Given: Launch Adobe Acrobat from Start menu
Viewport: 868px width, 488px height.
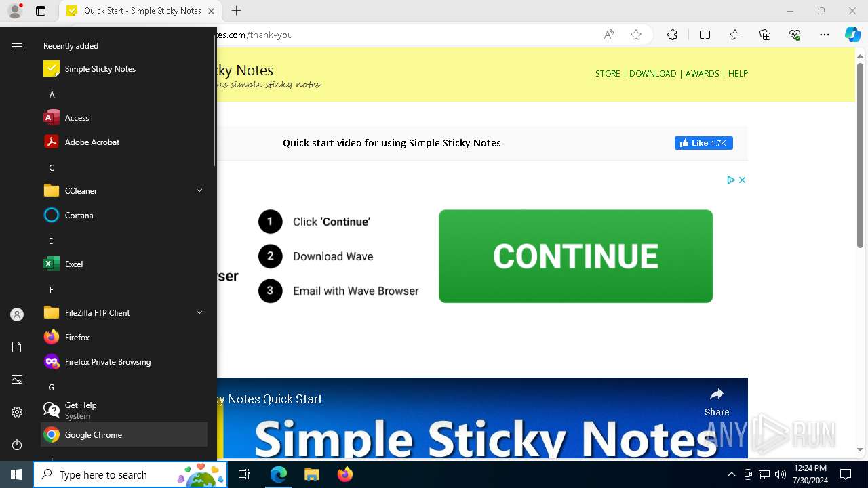Looking at the screenshot, I should (124, 142).
